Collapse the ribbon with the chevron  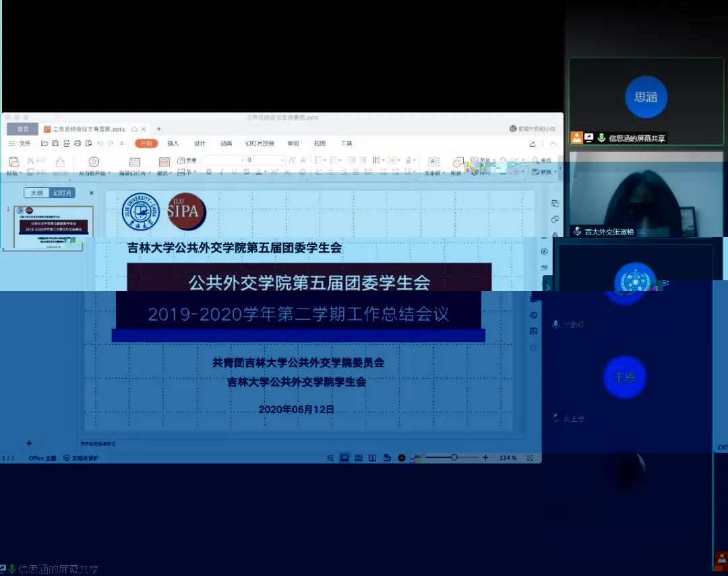pyautogui.click(x=553, y=144)
